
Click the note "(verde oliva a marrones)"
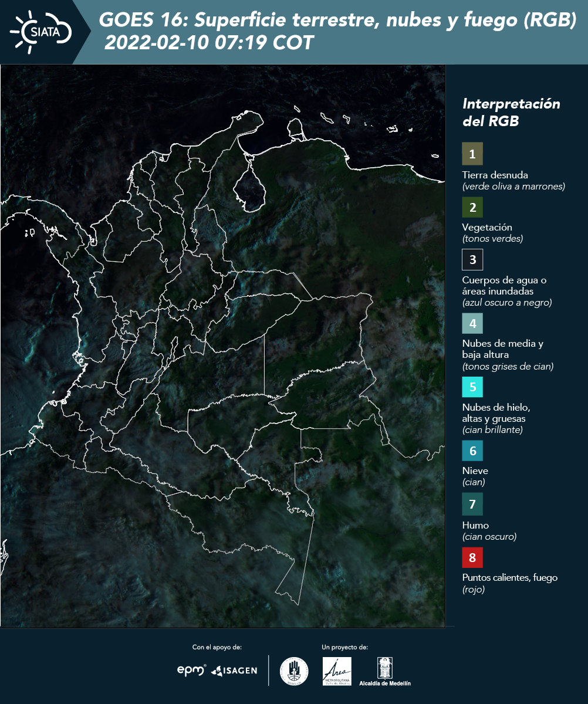pyautogui.click(x=513, y=187)
